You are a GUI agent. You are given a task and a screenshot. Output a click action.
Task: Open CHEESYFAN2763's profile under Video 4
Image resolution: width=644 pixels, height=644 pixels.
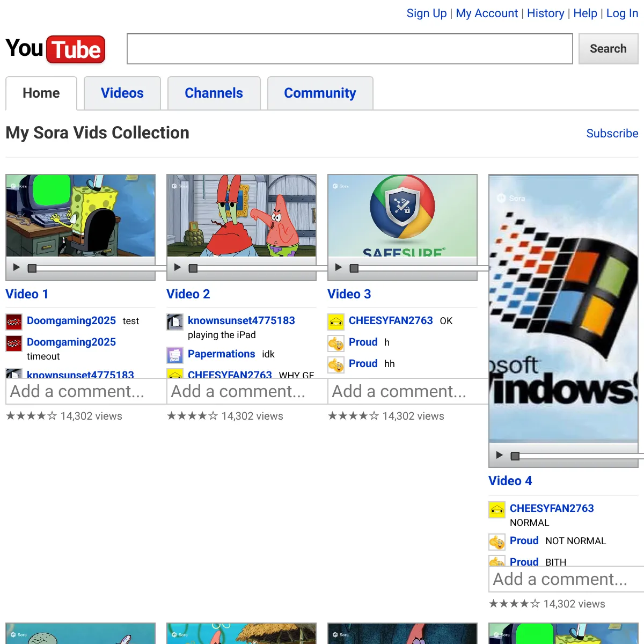pos(552,508)
